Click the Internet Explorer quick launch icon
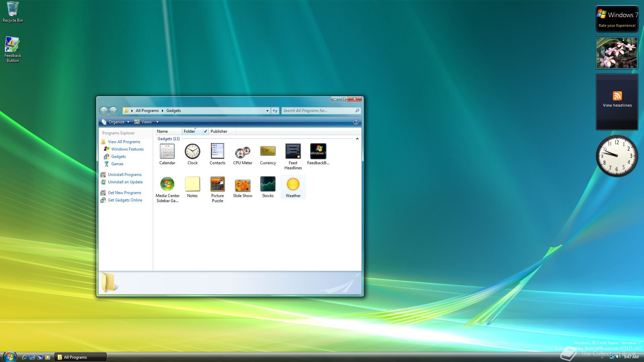This screenshot has width=644, height=362. pyautogui.click(x=24, y=357)
